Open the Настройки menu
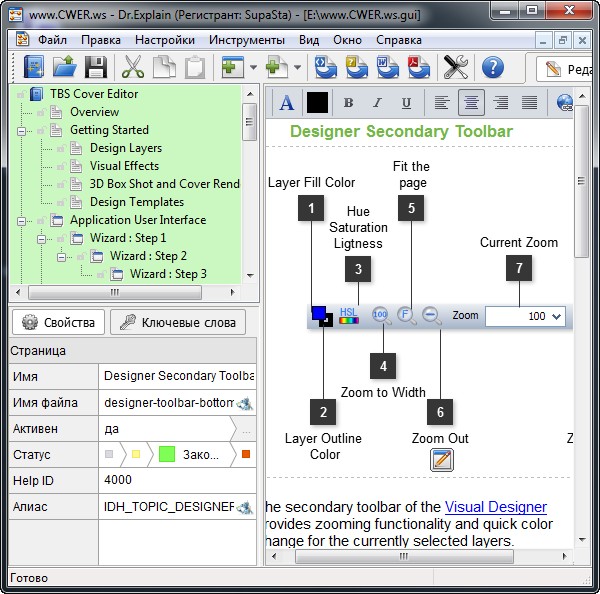Viewport: 600px width, 594px height. pyautogui.click(x=165, y=40)
